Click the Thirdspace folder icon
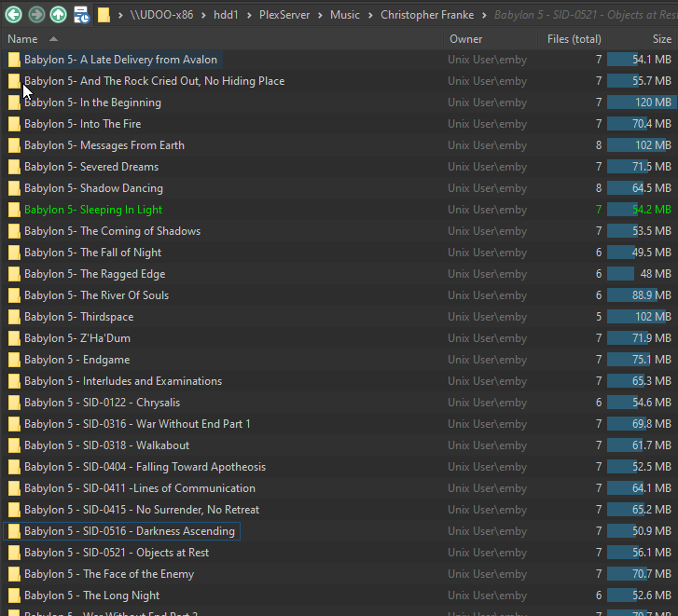 14,317
